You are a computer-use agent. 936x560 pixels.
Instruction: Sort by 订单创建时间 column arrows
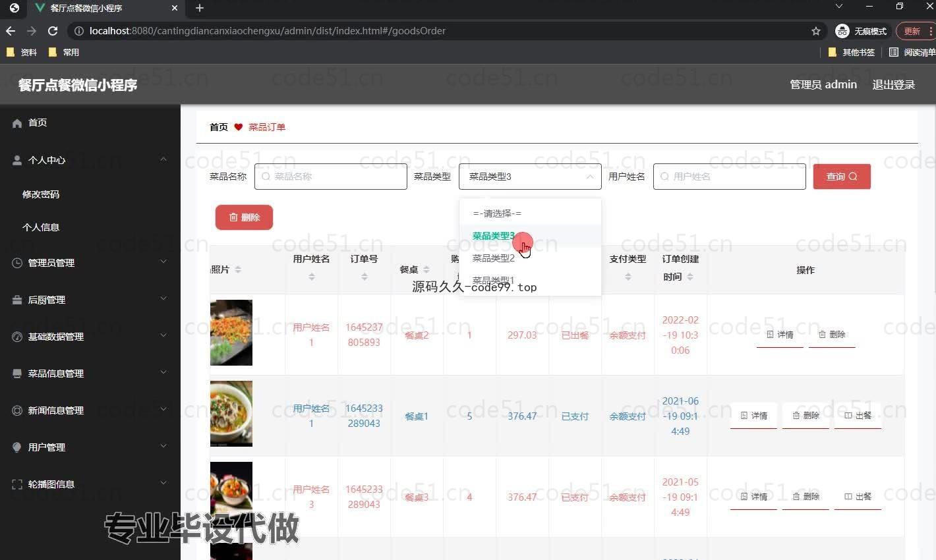[690, 277]
